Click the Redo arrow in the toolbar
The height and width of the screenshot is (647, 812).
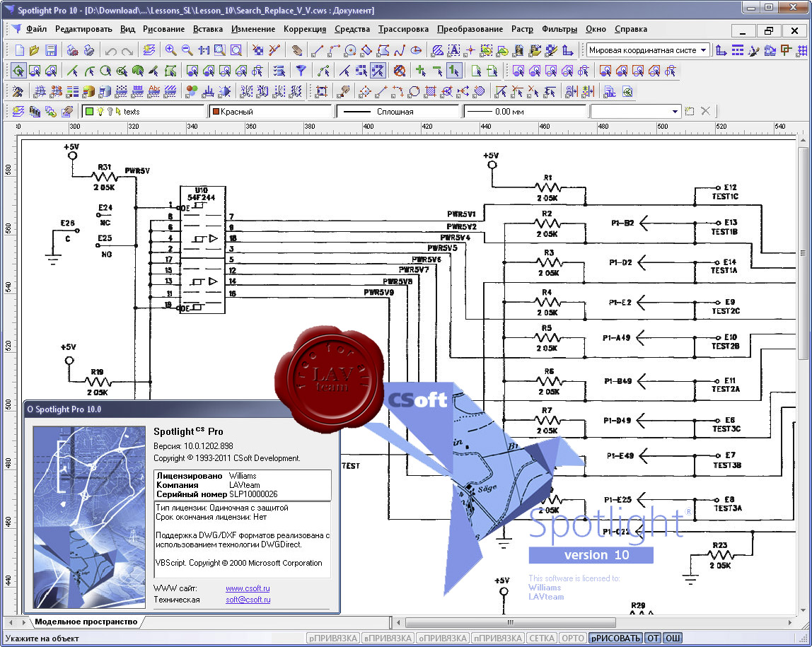pos(127,51)
